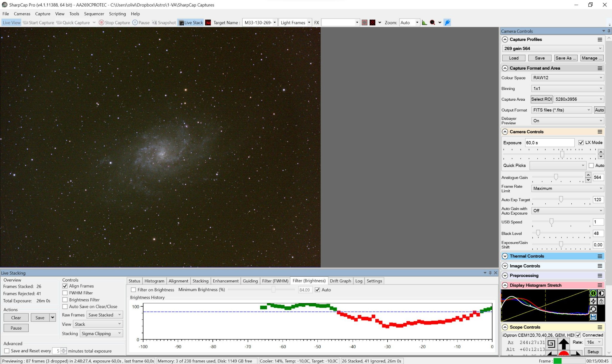
Task: Click the blue floppy disk save-stretch icon
Action: pyautogui.click(x=593, y=317)
